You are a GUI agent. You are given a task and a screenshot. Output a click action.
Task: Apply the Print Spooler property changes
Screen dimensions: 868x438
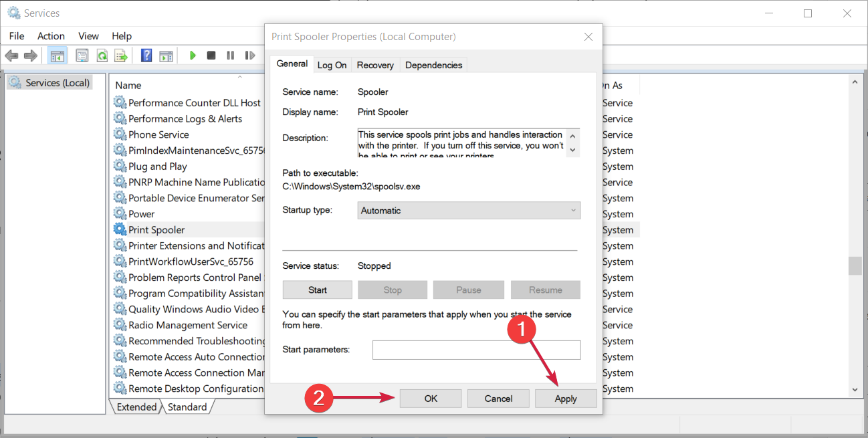tap(566, 399)
